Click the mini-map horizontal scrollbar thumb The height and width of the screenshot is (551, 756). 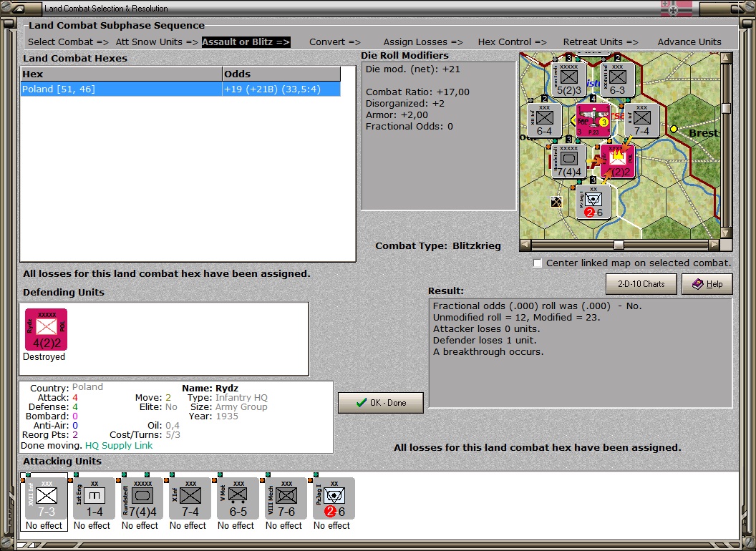619,245
